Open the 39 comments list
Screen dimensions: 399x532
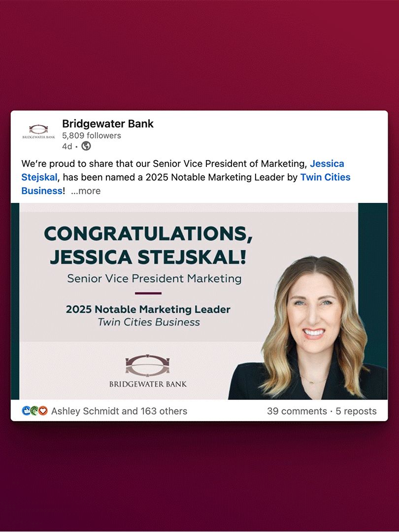pos(297,411)
